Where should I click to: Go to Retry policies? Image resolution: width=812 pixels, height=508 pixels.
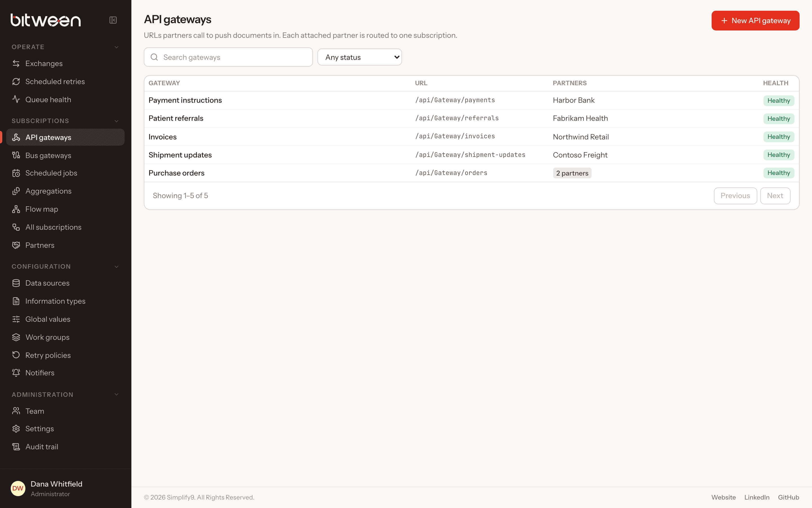coord(65,355)
